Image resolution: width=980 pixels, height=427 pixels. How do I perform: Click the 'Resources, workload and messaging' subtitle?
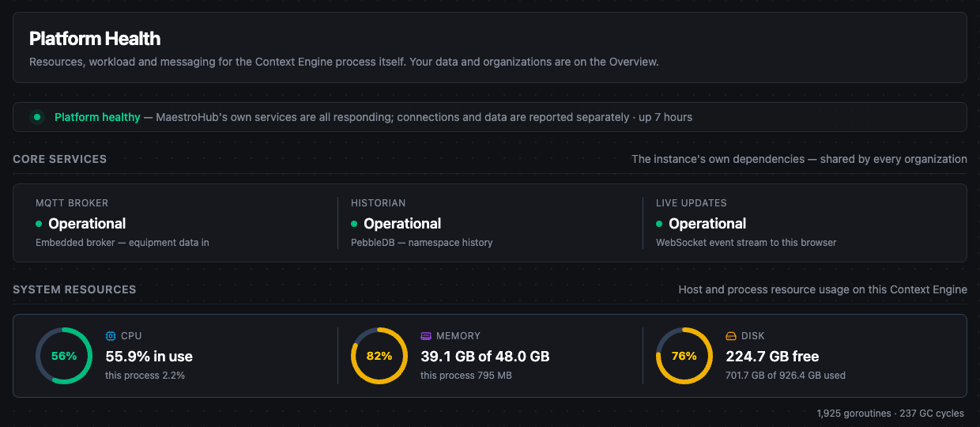(344, 62)
